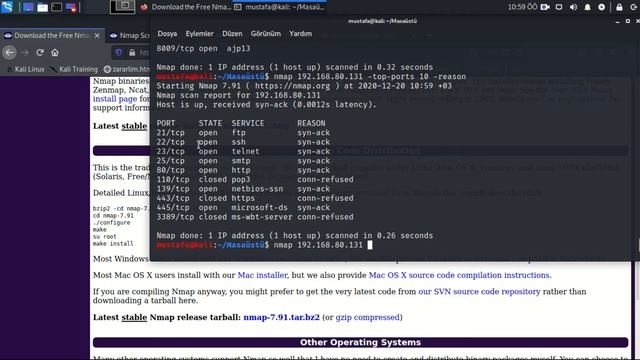
Task: Launch terminal emulator from panel
Action: [x=56, y=7]
